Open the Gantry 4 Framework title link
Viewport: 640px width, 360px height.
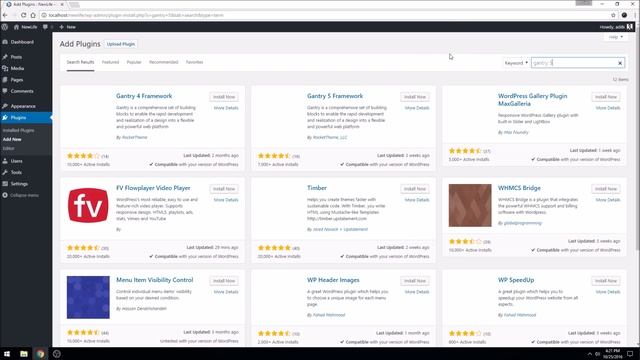pos(144,96)
